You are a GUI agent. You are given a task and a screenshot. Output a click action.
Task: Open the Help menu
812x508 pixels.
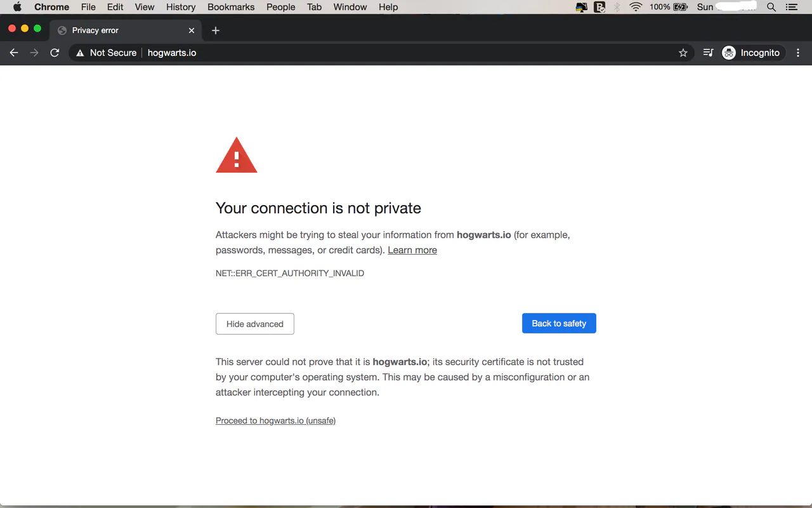point(388,7)
